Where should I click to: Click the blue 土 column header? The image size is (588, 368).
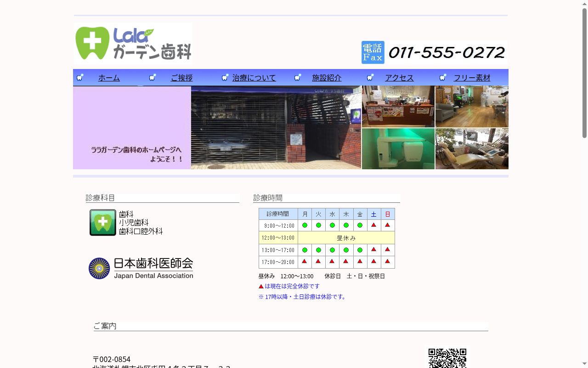(x=374, y=214)
